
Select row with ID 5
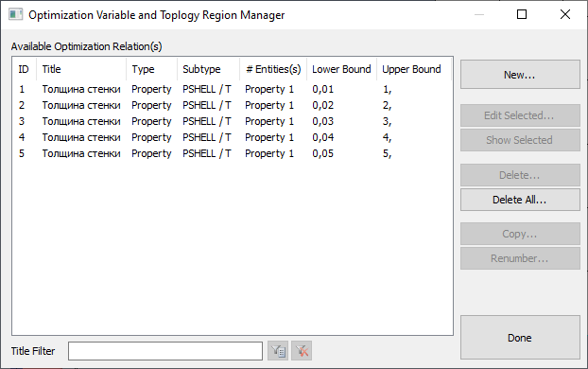click(x=233, y=154)
